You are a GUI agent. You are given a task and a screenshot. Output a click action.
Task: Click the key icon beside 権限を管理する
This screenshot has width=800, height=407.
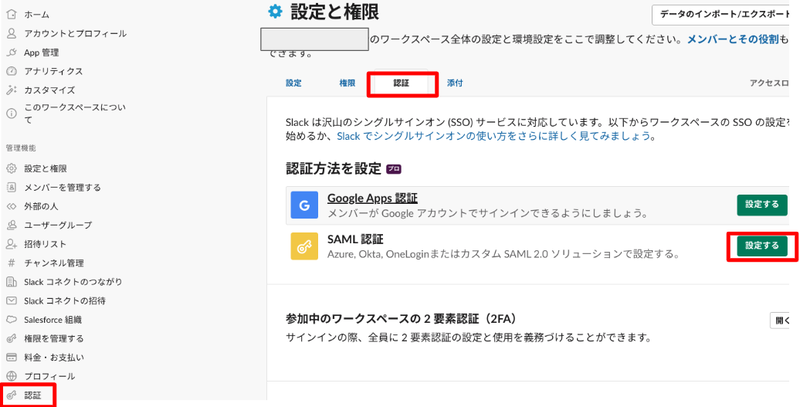(11, 338)
